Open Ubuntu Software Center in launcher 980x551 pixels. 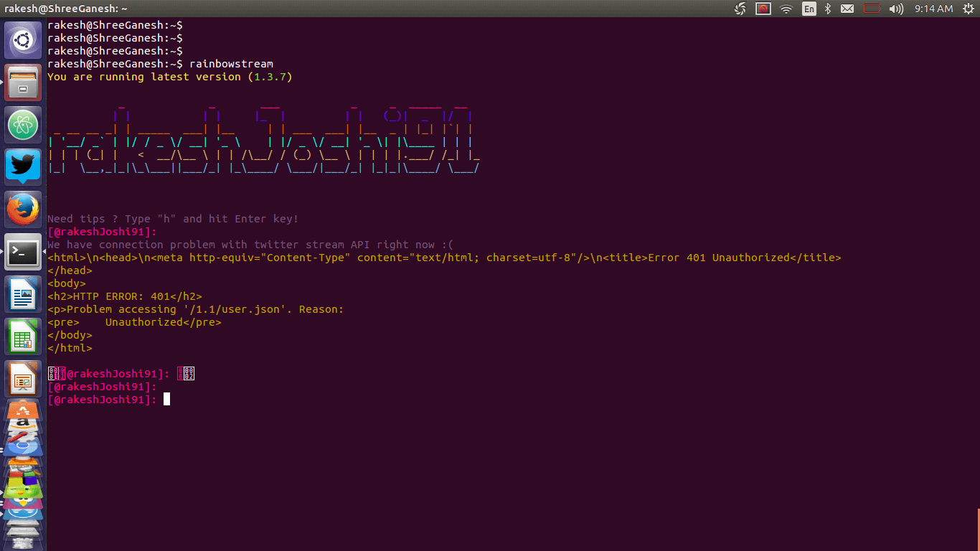(23, 410)
